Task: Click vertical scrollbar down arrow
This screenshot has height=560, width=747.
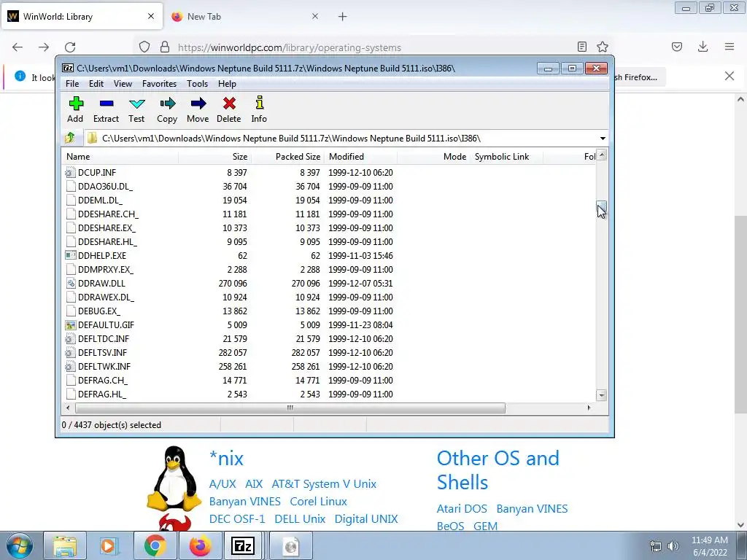Action: click(x=602, y=394)
